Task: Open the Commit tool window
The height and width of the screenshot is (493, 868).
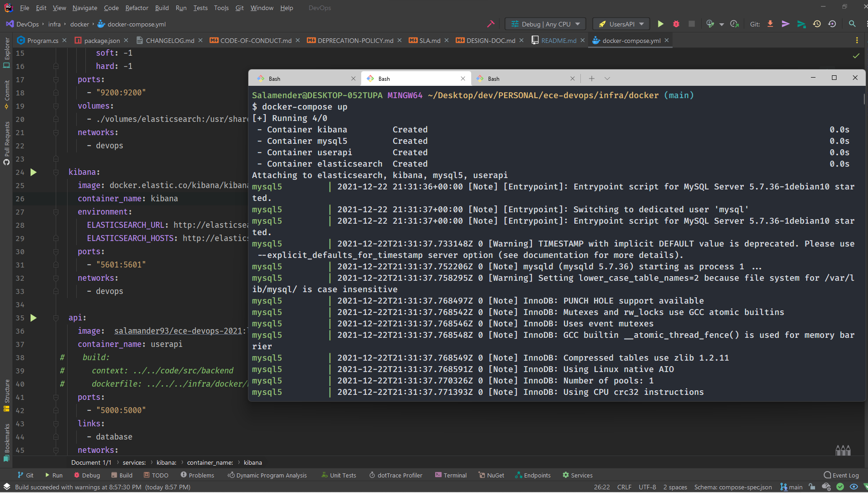Action: [x=6, y=94]
